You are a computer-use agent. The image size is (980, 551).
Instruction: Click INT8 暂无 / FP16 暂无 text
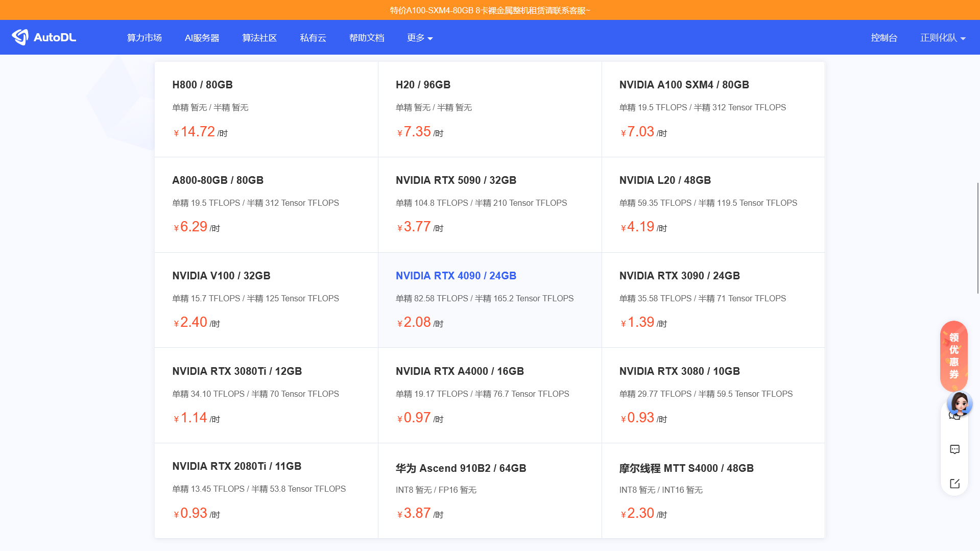(436, 490)
